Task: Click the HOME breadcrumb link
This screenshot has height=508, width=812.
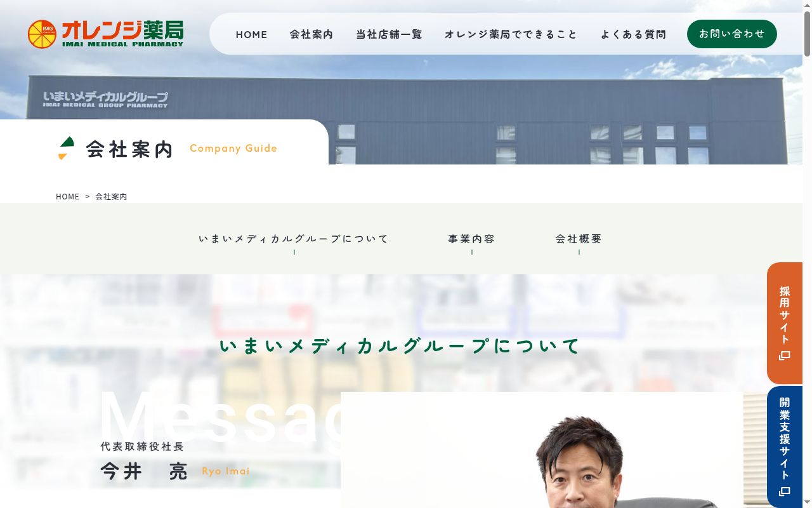Action: tap(68, 197)
